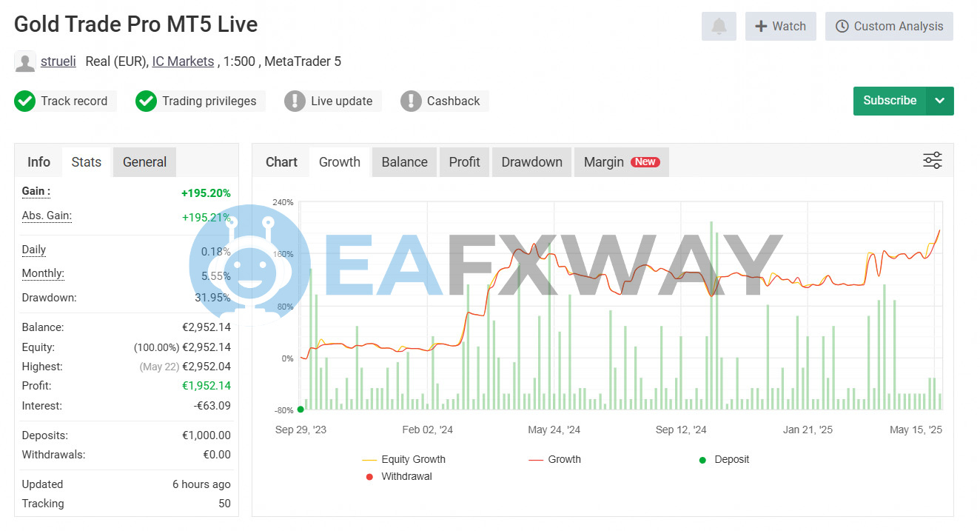The width and height of the screenshot is (980, 531).
Task: Toggle Withdrawal markers in legend
Action: pyautogui.click(x=398, y=476)
